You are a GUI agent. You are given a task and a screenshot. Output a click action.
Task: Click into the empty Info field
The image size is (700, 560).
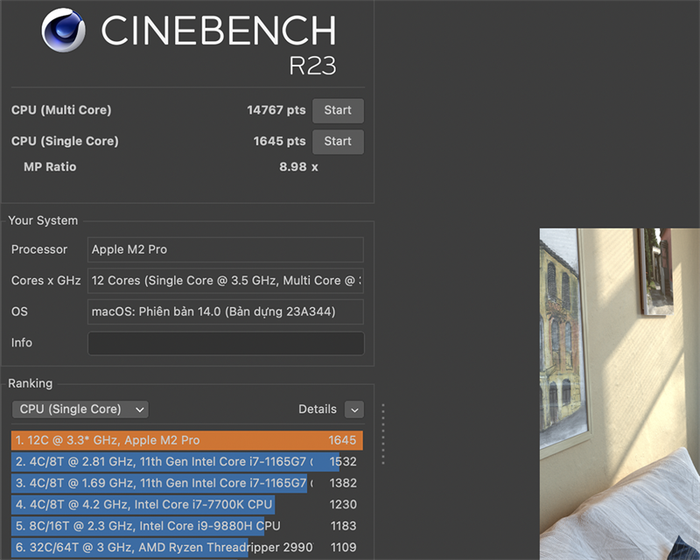(x=226, y=343)
